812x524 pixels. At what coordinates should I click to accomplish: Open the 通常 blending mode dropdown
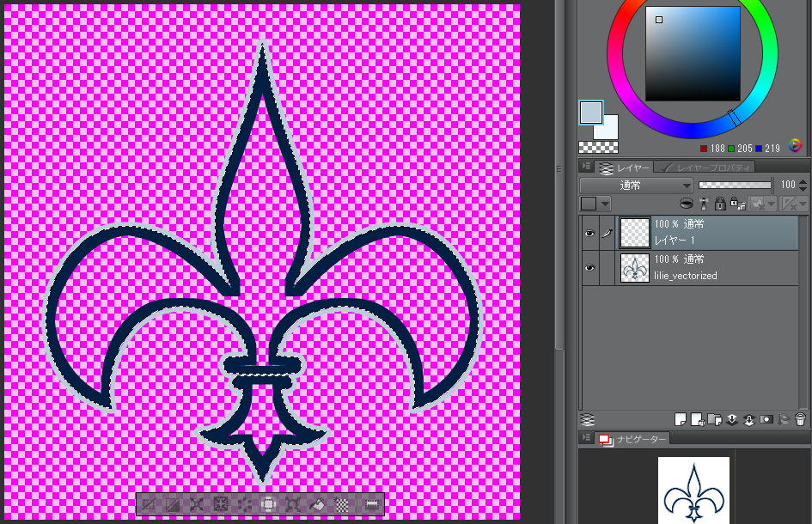pyautogui.click(x=636, y=186)
